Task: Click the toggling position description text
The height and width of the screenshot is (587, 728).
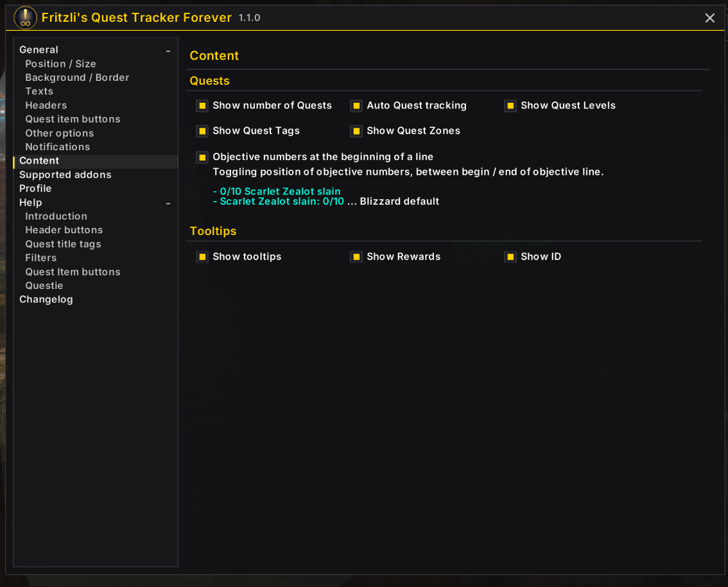Action: (408, 172)
